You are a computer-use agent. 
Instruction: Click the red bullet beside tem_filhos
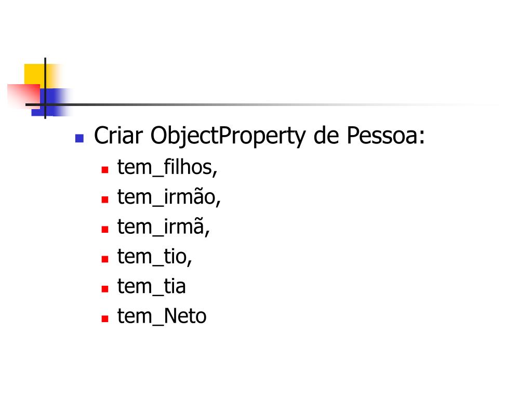point(104,169)
